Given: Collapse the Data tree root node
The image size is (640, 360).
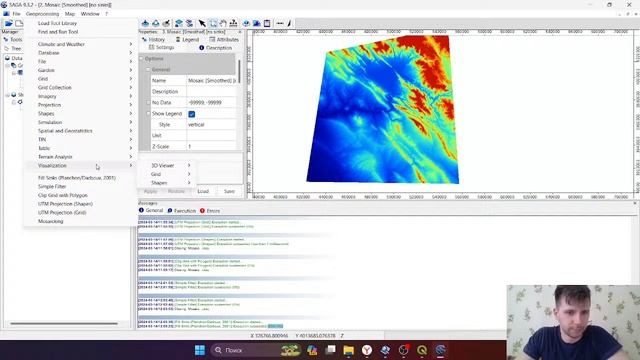Looking at the screenshot, I should [7, 58].
